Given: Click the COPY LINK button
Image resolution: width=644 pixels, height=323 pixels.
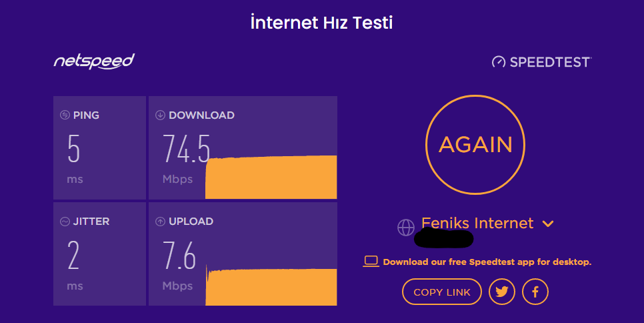Looking at the screenshot, I should (x=441, y=292).
